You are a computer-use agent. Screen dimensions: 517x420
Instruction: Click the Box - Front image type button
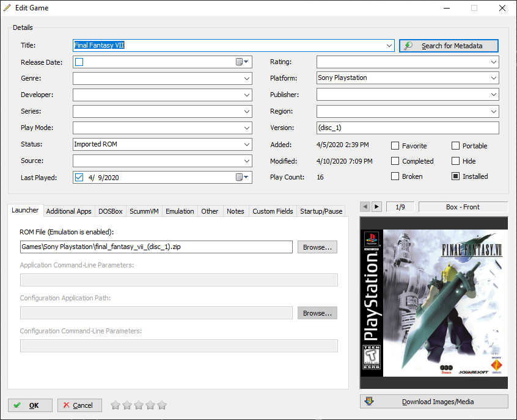[x=463, y=207]
